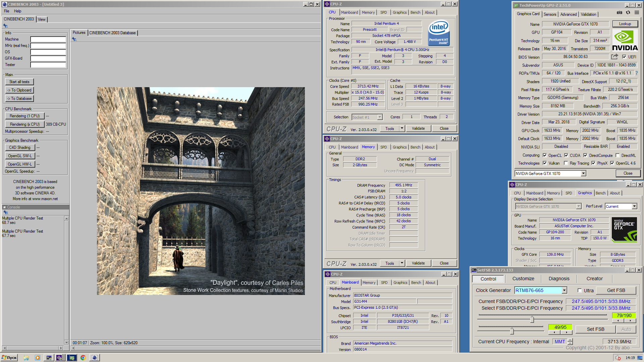
Task: Adjust the lower 49/95 slider in SetFSB
Action: [512, 331]
